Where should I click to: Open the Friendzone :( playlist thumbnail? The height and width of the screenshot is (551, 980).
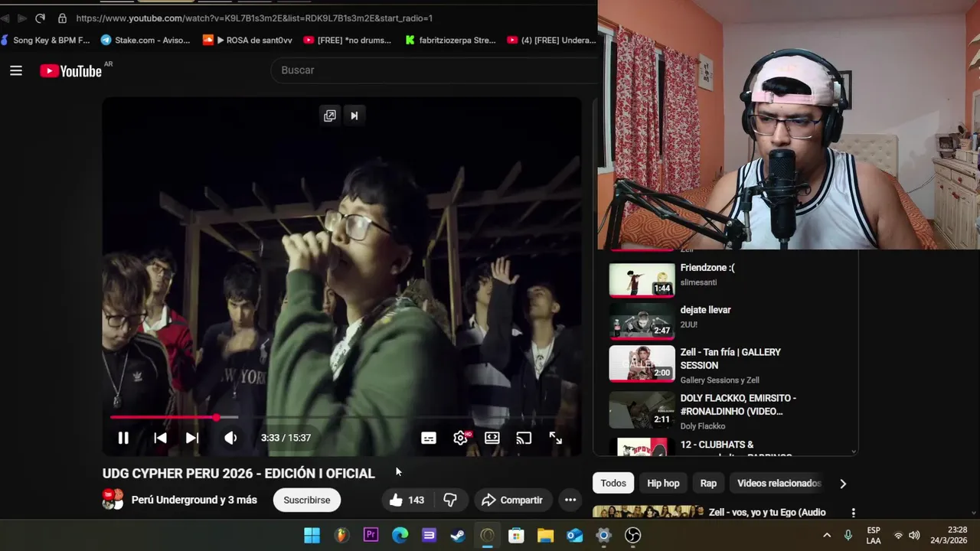pos(642,281)
